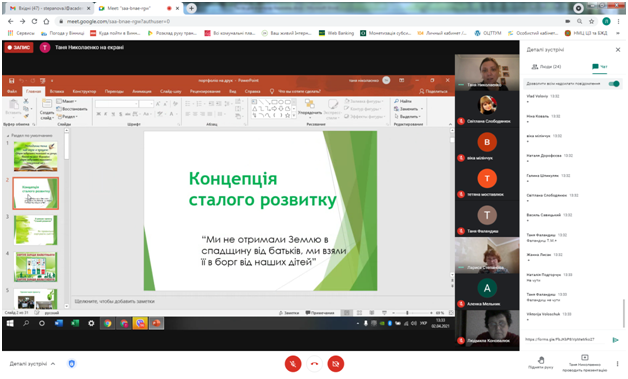The height and width of the screenshot is (379, 628).
Task: Click the presenting status button at bottom right
Action: pyautogui.click(x=584, y=363)
